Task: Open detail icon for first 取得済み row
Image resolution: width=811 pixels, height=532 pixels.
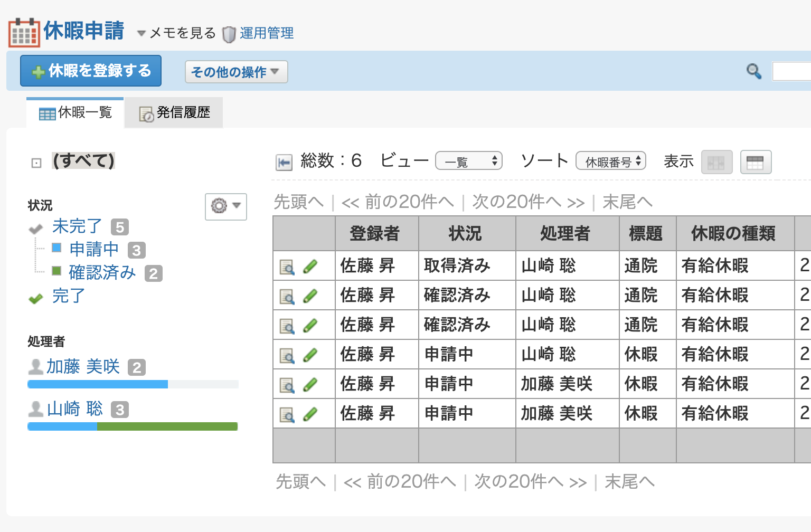Action: click(287, 267)
